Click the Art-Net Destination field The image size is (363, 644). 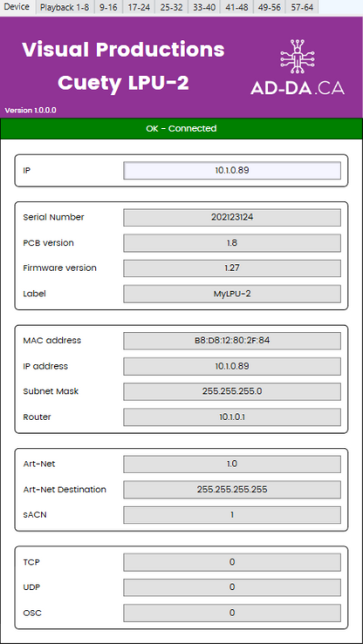232,489
